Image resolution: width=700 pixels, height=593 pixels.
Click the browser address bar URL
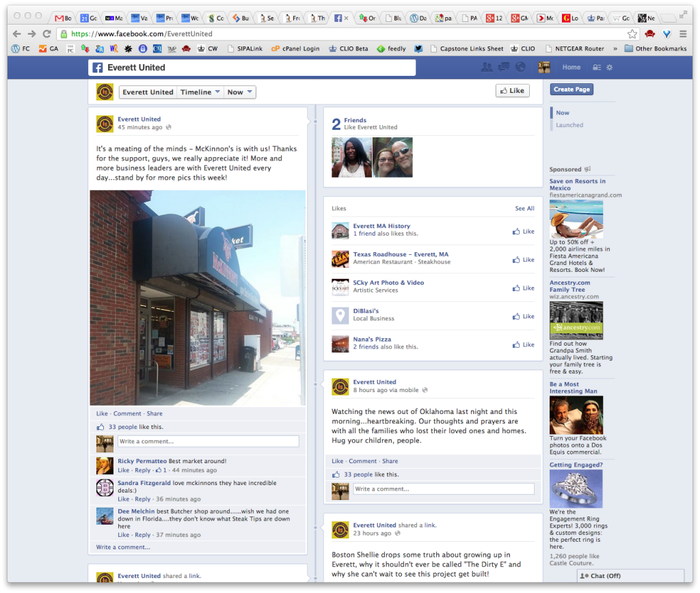[142, 34]
